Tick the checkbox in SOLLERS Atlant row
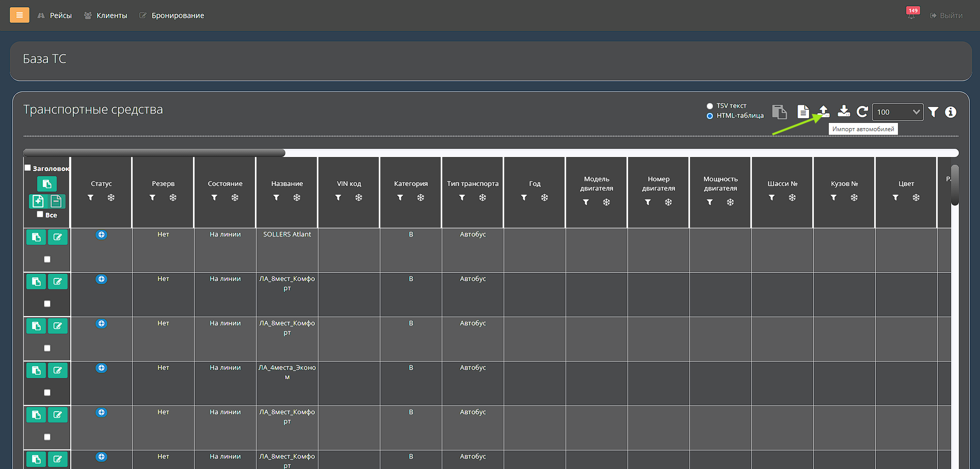The width and height of the screenshot is (980, 469). pyautogui.click(x=47, y=259)
